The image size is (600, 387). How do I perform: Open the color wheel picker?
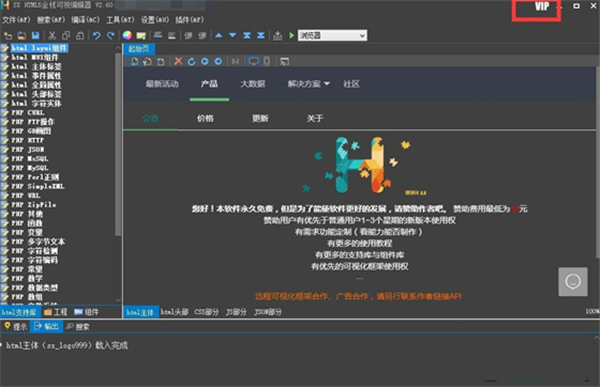127,36
